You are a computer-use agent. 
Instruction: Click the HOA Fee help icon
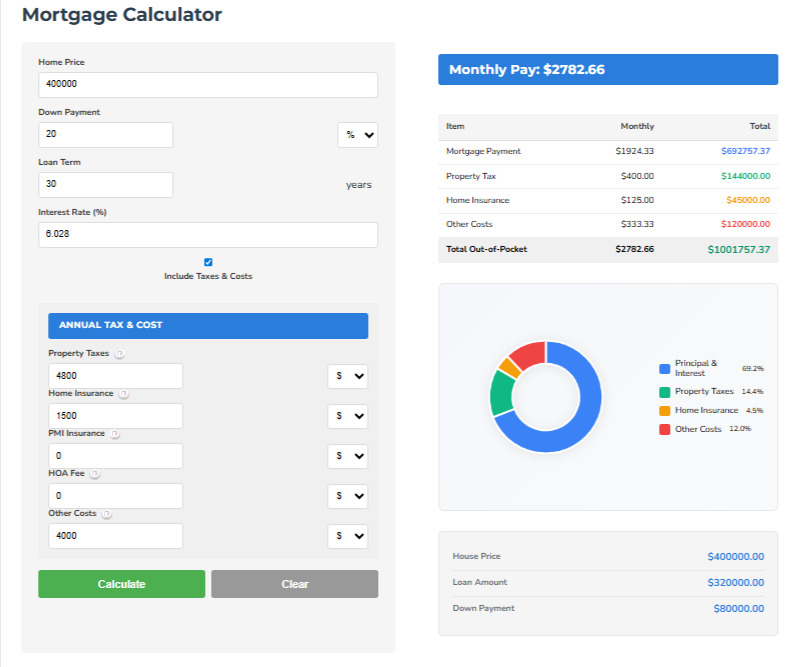coord(95,474)
